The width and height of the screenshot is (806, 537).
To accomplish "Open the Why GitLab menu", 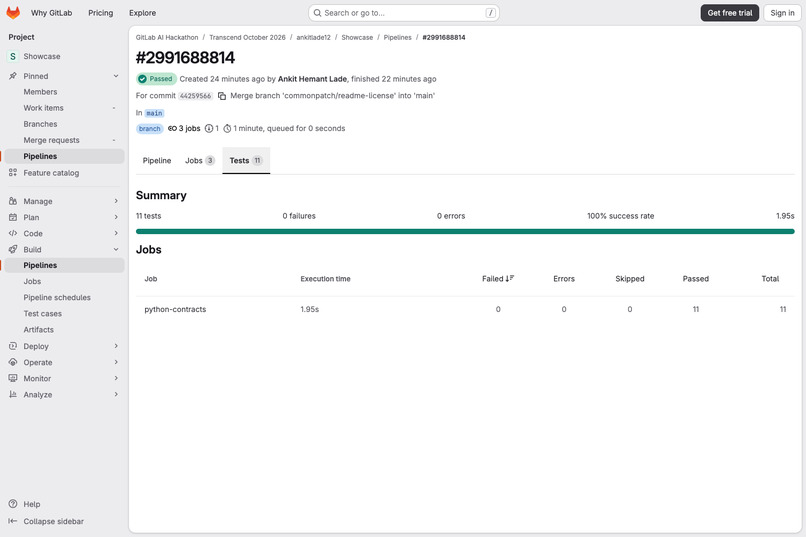I will 51,13.
